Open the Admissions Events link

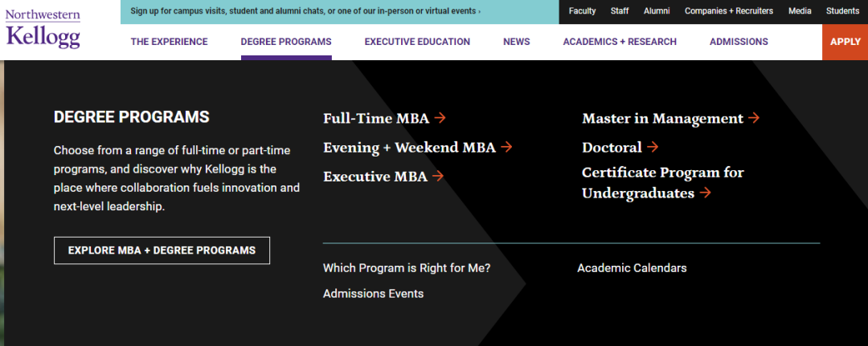point(373,294)
